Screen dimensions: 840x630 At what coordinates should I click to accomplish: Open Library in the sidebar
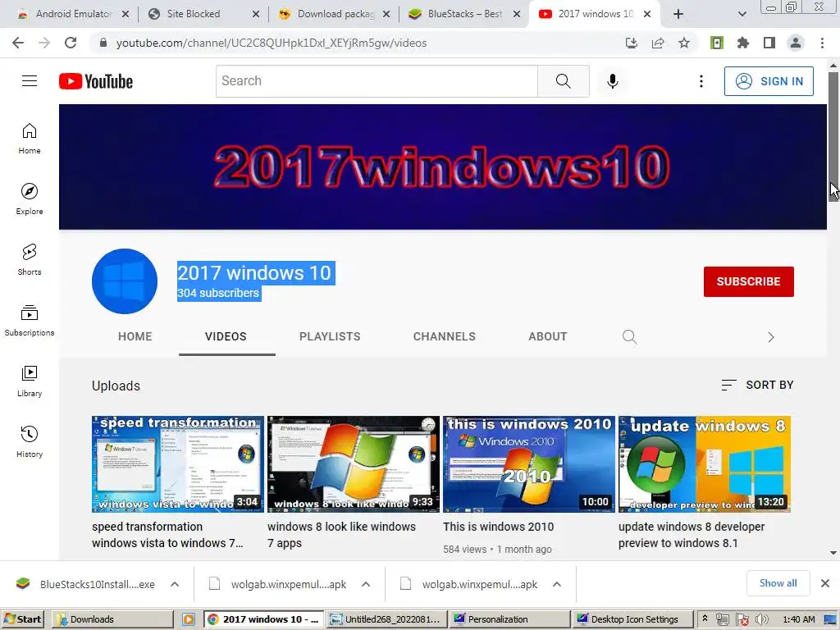tap(30, 381)
